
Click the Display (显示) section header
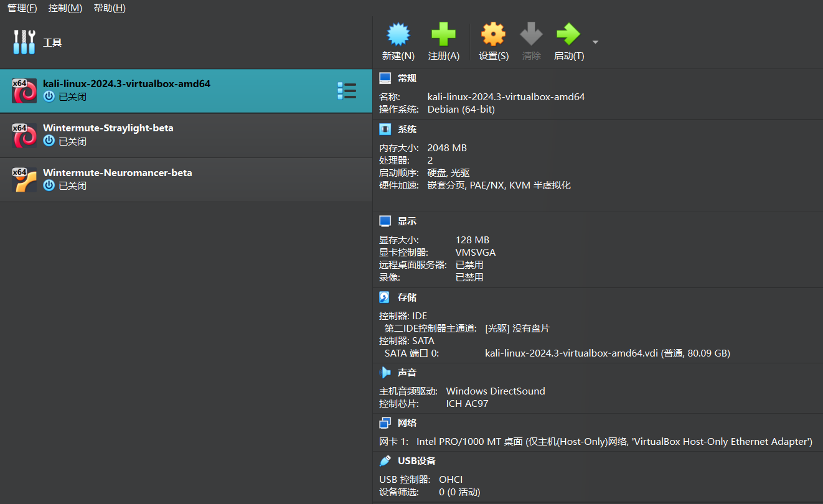[407, 222]
